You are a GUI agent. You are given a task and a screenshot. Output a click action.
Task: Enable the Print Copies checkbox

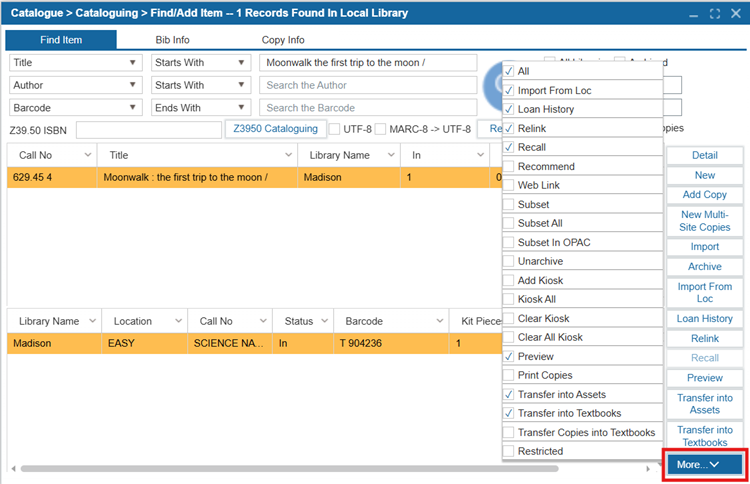coord(508,375)
